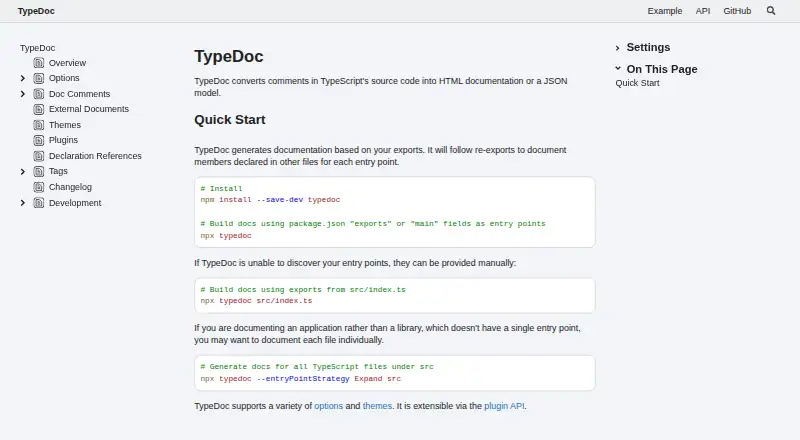The image size is (800, 440).
Task: Click the TypeDoc root sidebar entry
Action: click(37, 48)
